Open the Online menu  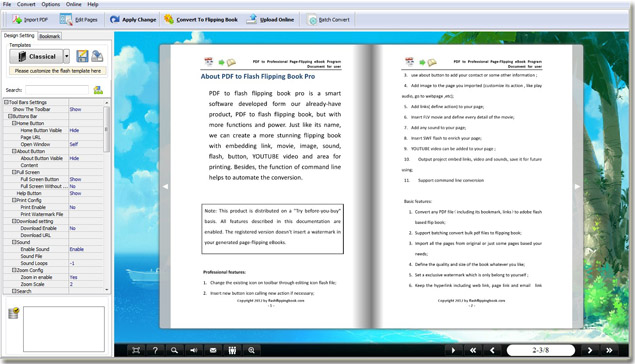click(x=74, y=4)
